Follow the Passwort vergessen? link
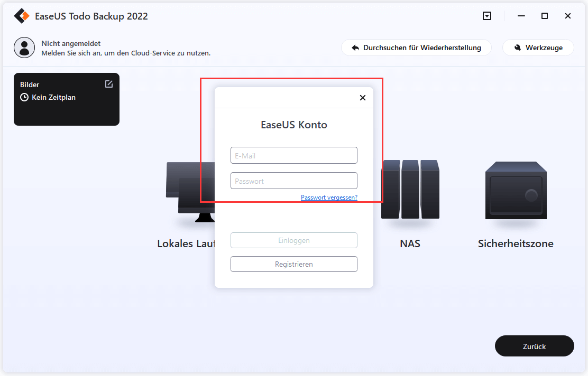The height and width of the screenshot is (376, 588). tap(329, 198)
